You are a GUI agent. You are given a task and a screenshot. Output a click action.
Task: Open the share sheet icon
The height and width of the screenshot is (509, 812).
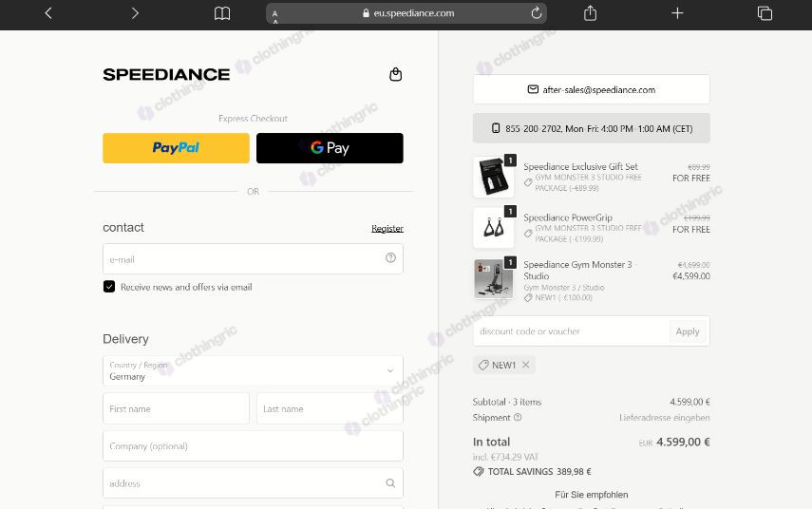click(x=591, y=13)
